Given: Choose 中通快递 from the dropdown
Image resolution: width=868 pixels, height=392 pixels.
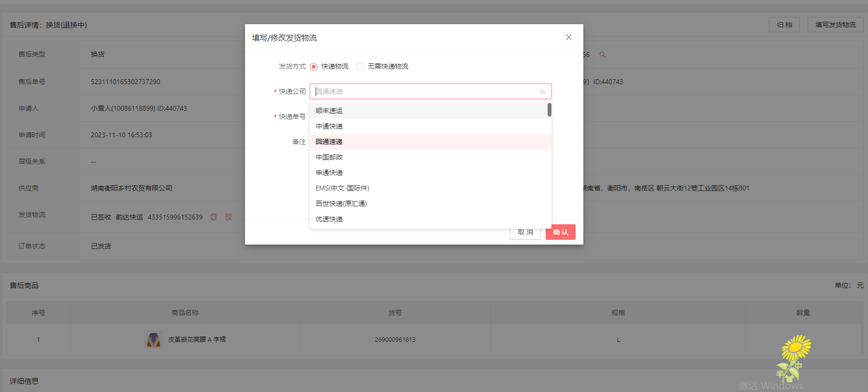Looking at the screenshot, I should (329, 126).
